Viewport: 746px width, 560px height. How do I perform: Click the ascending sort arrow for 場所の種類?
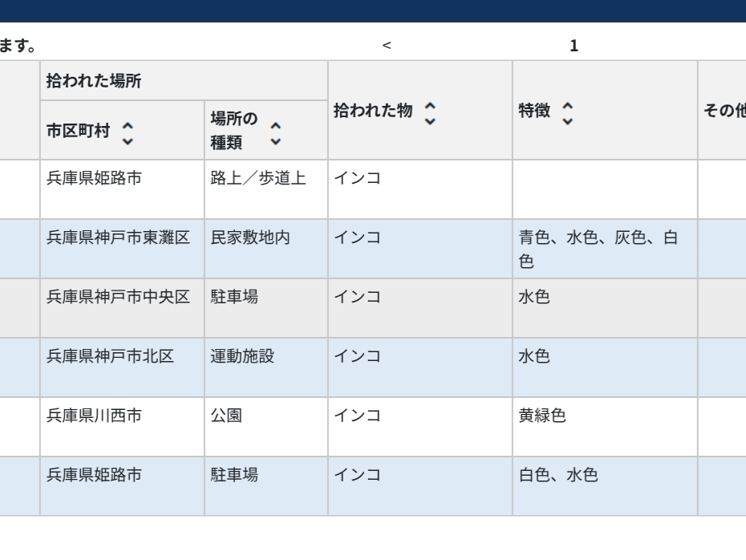pyautogui.click(x=277, y=125)
